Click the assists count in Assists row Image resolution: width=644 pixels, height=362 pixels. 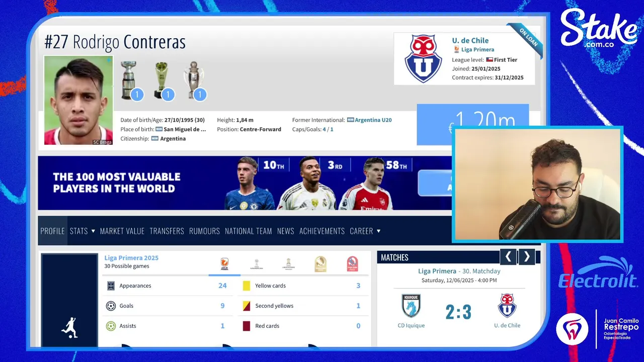point(222,326)
